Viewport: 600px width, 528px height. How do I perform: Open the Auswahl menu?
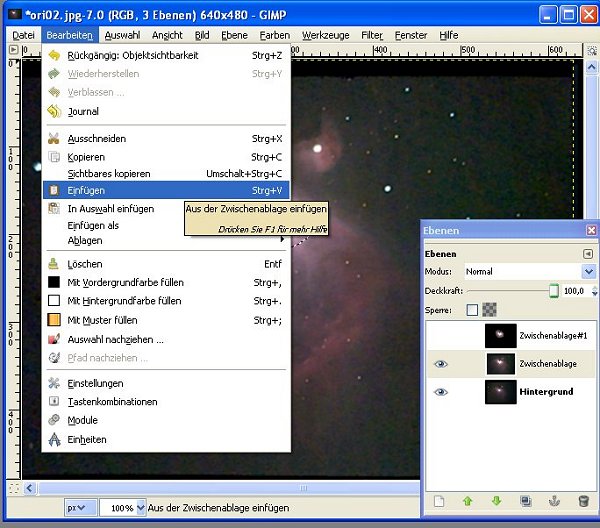(122, 35)
